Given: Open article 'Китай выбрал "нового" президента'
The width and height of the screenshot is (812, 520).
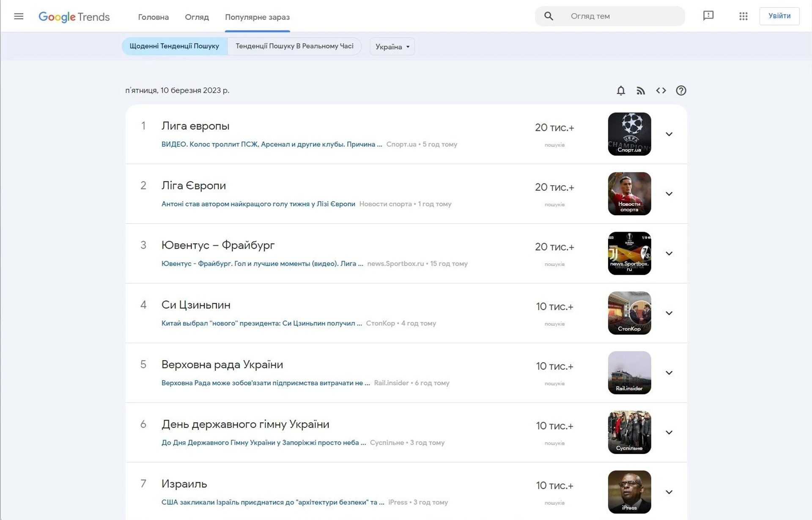Looking at the screenshot, I should [x=261, y=323].
